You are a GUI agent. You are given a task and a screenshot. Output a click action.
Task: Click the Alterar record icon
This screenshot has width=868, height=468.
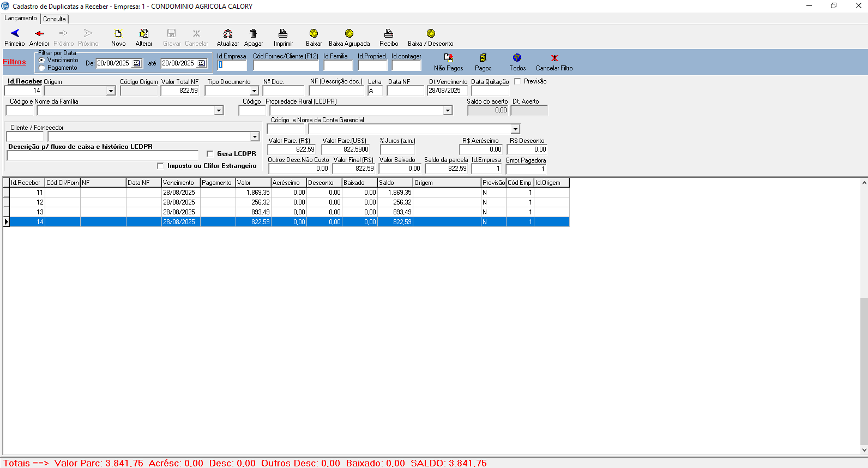[144, 34]
